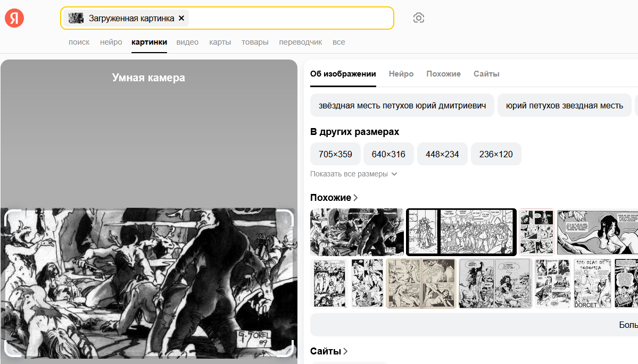Open the Похожие section heading link
Viewport: 638px width, 364px height.
334,198
